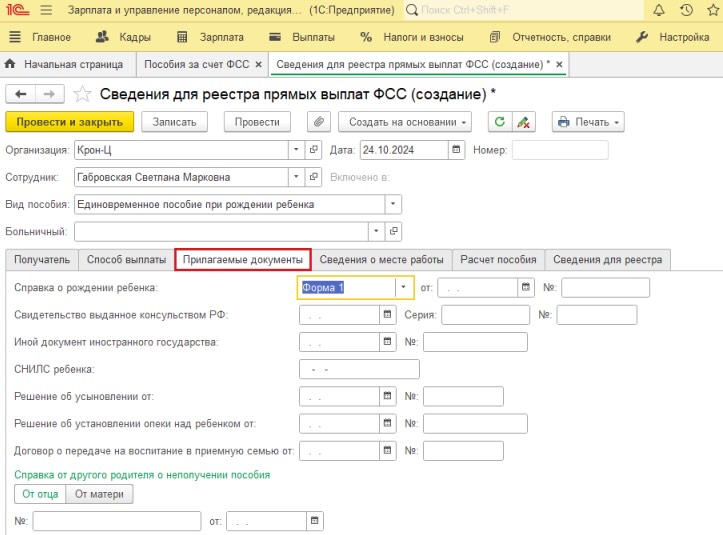Switch to Расчет пособия tab
This screenshot has height=535, width=723.
point(498,260)
